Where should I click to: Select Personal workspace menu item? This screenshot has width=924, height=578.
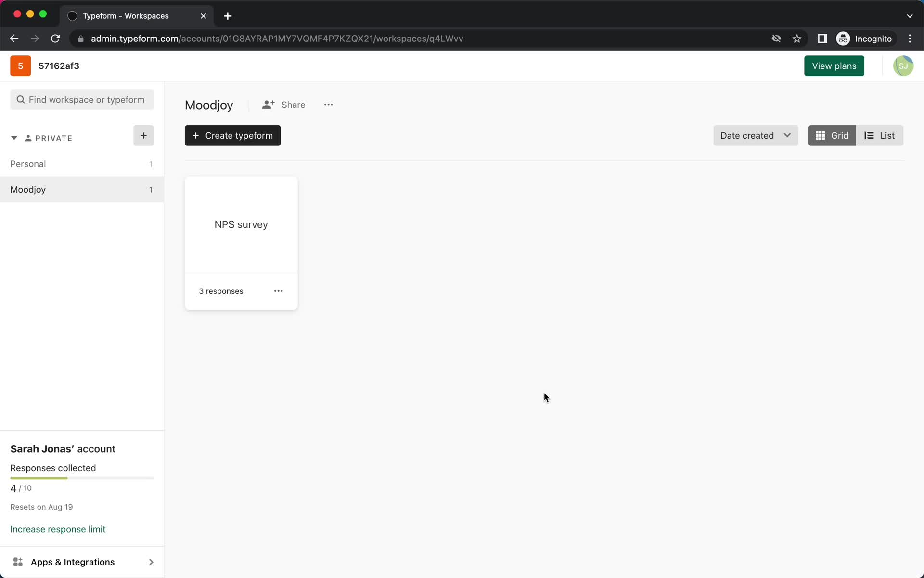[x=28, y=164]
